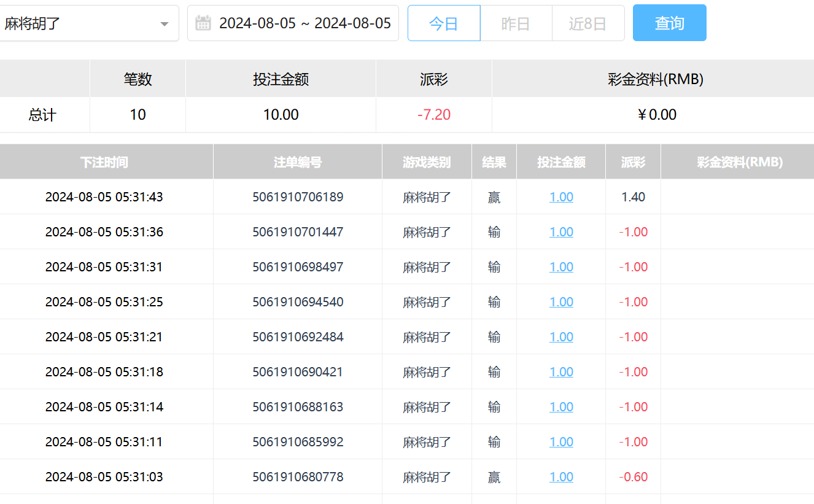Click the calendar icon in date field
The height and width of the screenshot is (504, 814).
[203, 23]
